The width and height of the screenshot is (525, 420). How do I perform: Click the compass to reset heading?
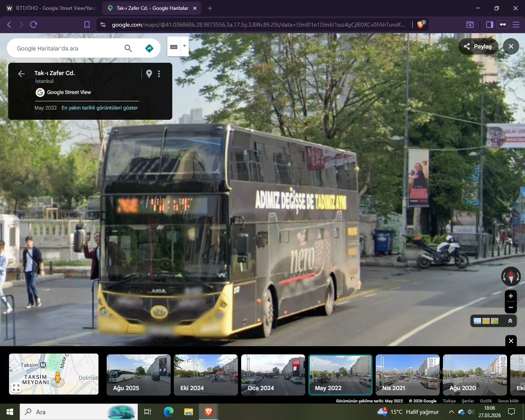pyautogui.click(x=511, y=276)
